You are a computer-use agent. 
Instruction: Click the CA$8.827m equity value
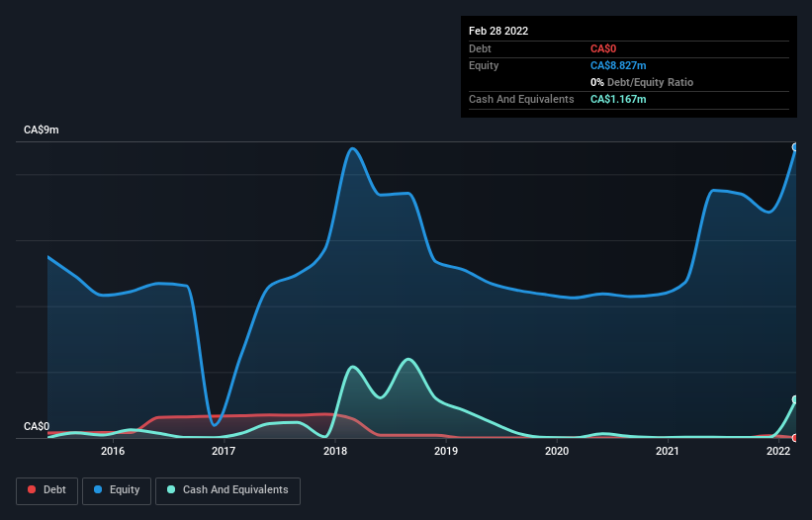[x=618, y=65]
